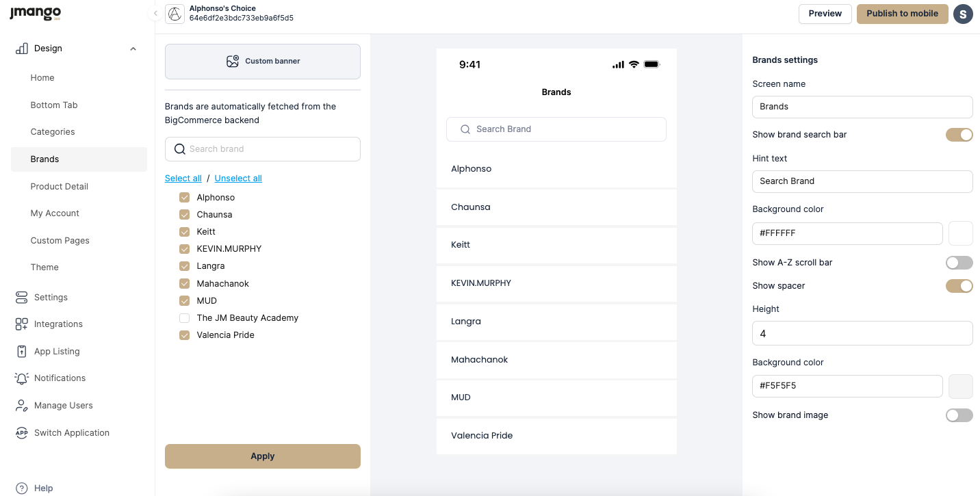Check The JM Beauty Academy checkbox
The height and width of the screenshot is (496, 980).
point(184,318)
